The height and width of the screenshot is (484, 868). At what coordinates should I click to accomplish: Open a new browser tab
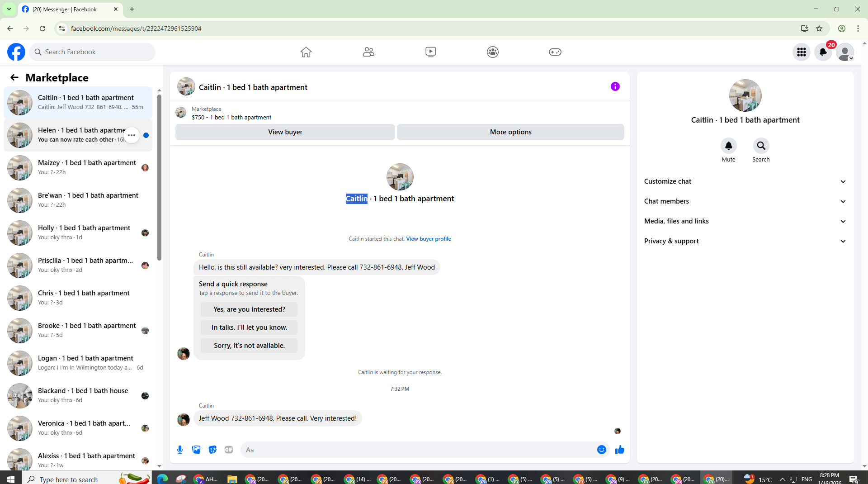(x=132, y=9)
